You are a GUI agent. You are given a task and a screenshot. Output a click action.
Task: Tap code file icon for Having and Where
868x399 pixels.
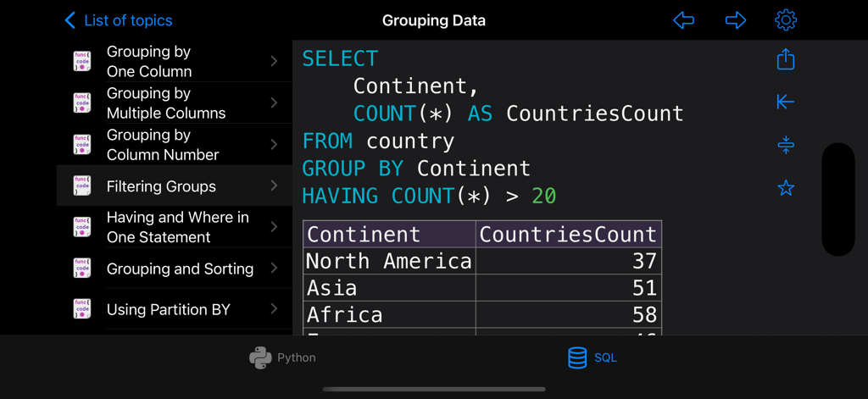(82, 227)
